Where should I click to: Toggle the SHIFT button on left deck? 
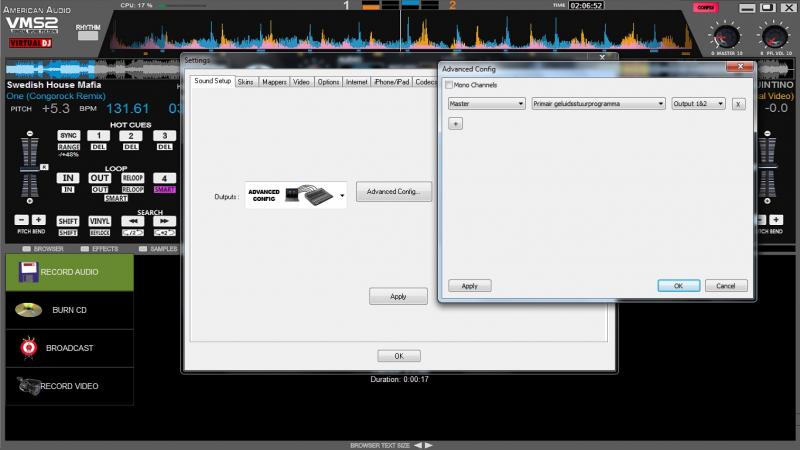pyautogui.click(x=68, y=221)
